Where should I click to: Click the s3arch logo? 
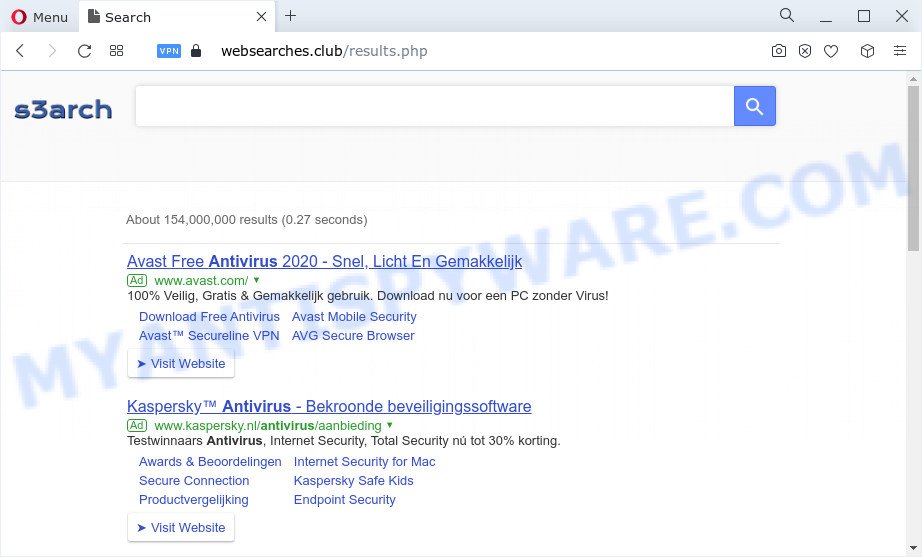[x=63, y=109]
